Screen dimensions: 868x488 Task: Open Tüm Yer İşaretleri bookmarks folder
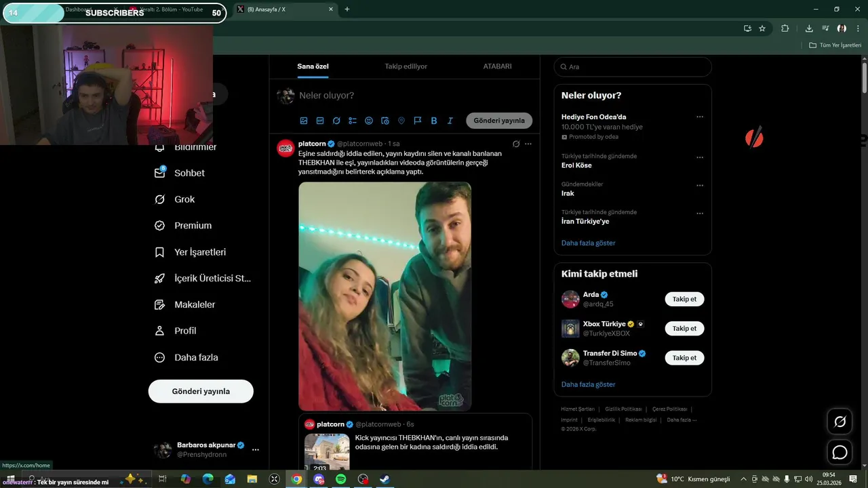[x=835, y=45]
